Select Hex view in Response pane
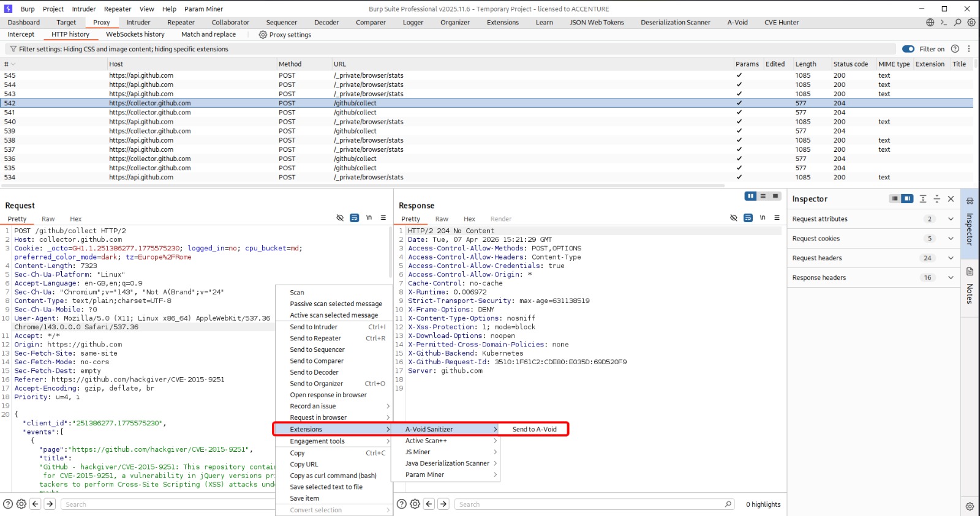Image resolution: width=980 pixels, height=516 pixels. [x=470, y=219]
